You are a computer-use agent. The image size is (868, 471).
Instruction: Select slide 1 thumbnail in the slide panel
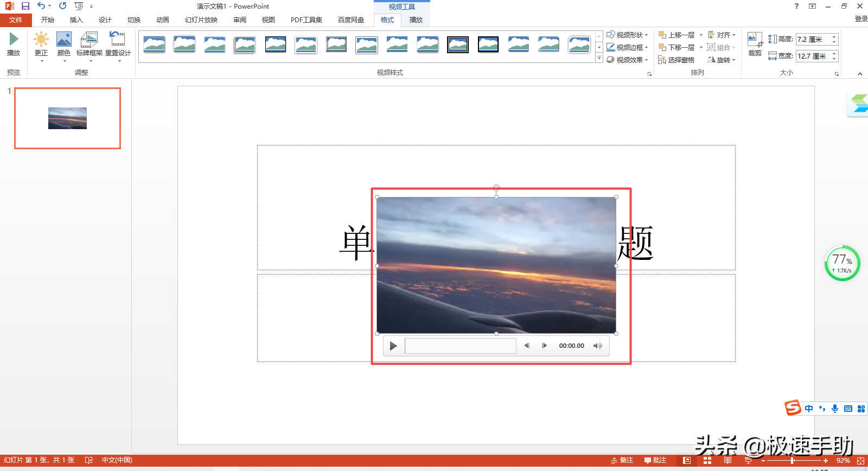(x=67, y=118)
